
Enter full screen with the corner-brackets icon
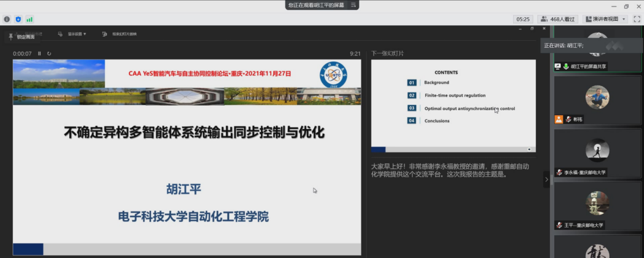pos(636,19)
